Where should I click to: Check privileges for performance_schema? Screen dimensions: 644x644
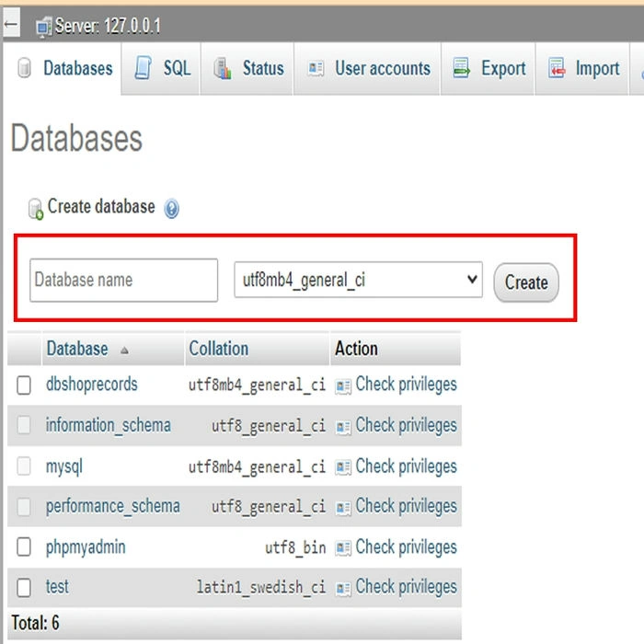pyautogui.click(x=406, y=506)
